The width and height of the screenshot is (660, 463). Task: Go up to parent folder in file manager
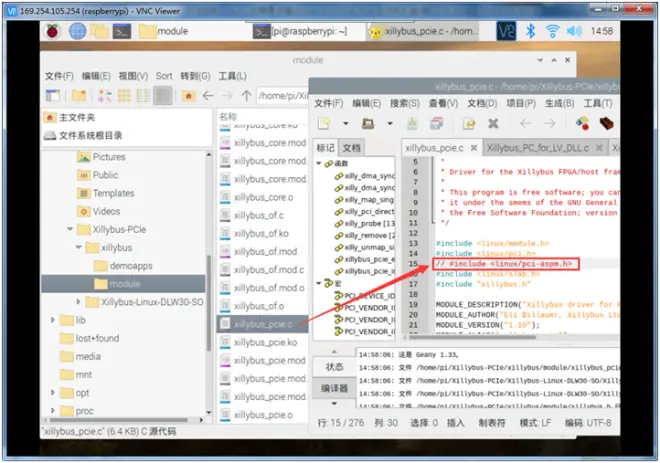tap(247, 96)
